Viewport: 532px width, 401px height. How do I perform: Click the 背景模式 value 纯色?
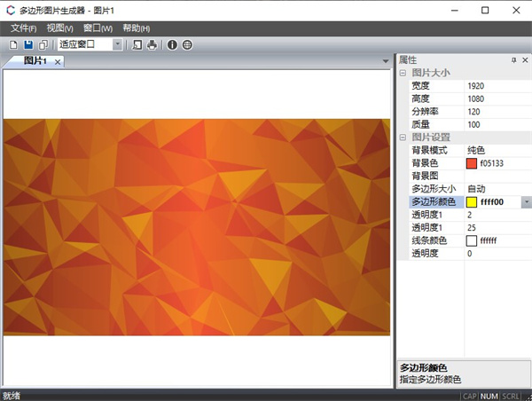[x=497, y=151]
